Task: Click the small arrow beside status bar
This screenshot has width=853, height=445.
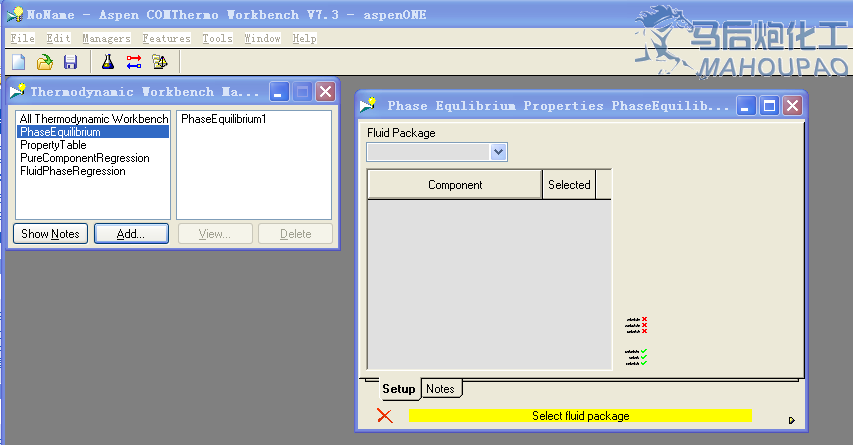Action: (792, 420)
